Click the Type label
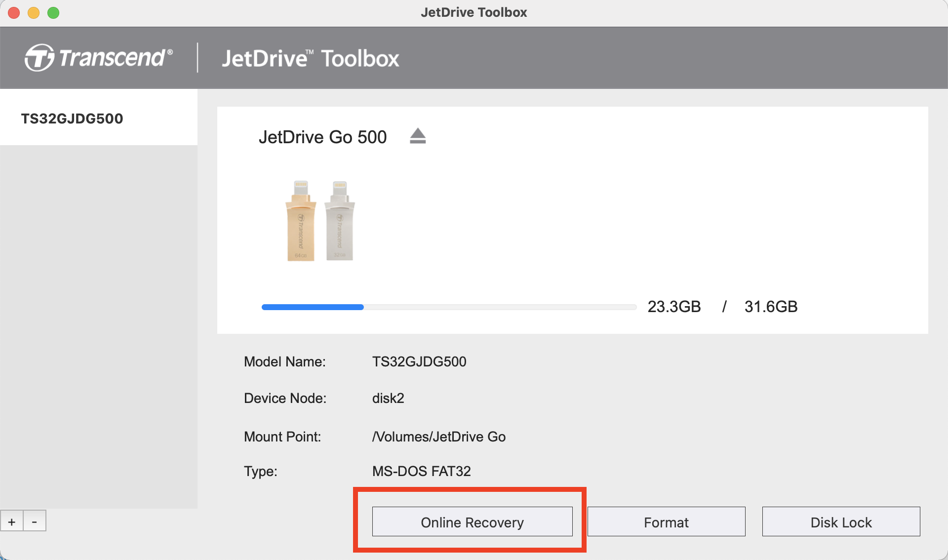Screen dimensions: 948x560 pos(261,471)
